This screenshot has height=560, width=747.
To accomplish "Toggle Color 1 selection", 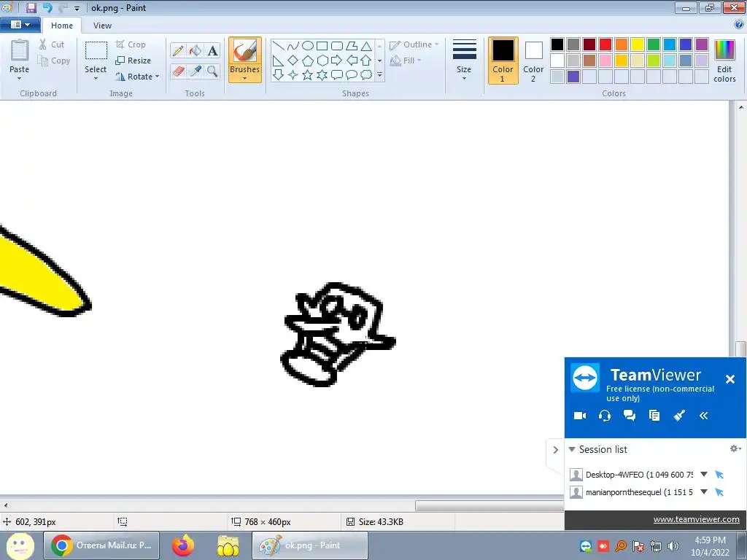I will pyautogui.click(x=503, y=61).
